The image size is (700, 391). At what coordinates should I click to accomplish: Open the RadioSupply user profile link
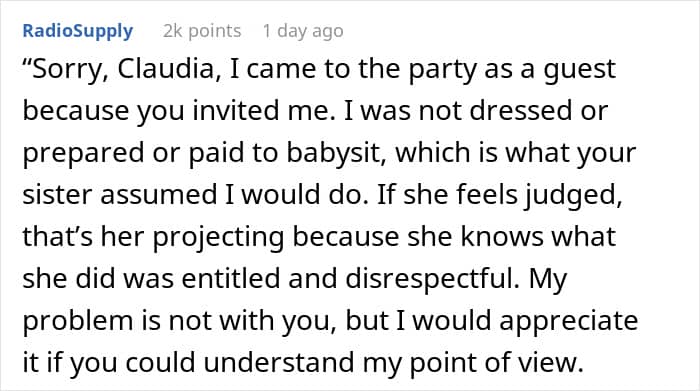(x=78, y=31)
